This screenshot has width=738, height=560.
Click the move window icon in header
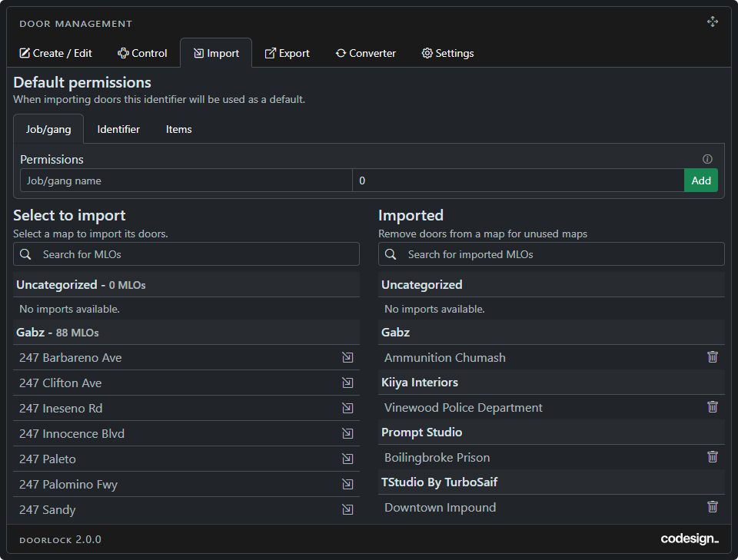pos(713,22)
